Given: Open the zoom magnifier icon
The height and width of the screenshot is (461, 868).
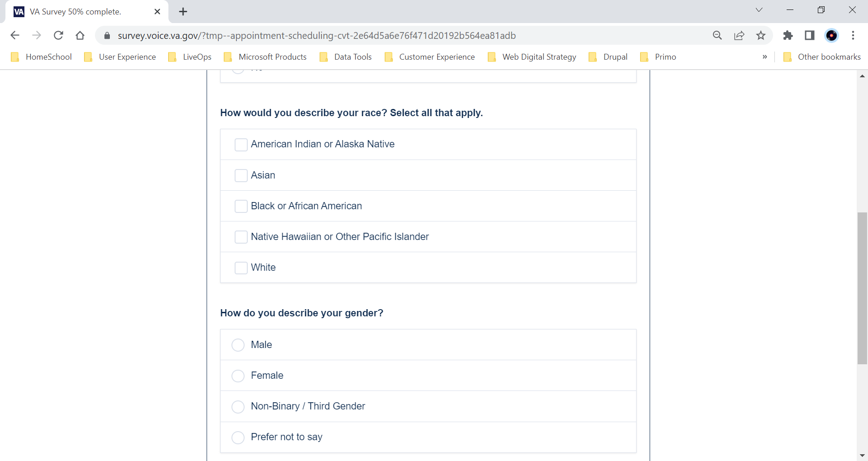Looking at the screenshot, I should pos(717,35).
